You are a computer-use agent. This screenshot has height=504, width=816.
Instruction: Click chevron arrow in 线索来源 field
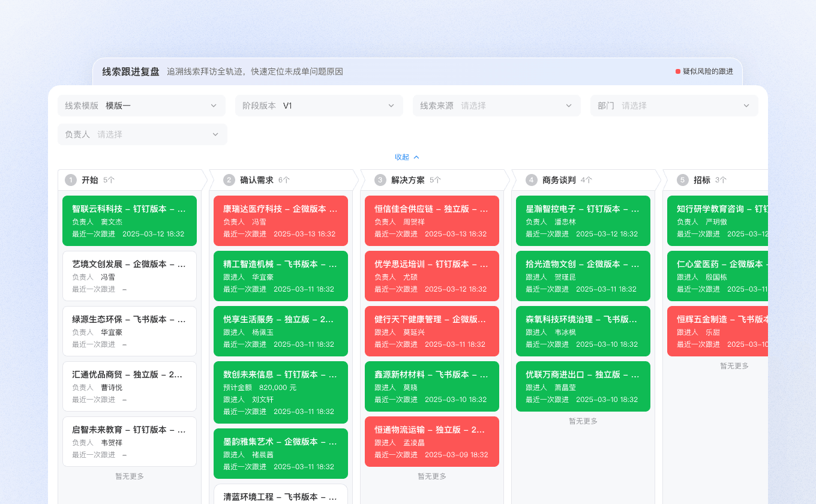(x=569, y=106)
